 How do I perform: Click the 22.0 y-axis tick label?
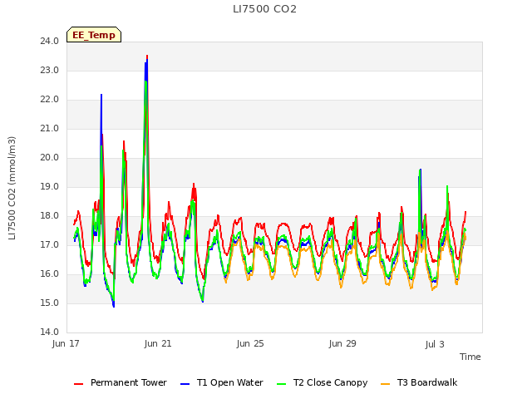[x=50, y=100]
